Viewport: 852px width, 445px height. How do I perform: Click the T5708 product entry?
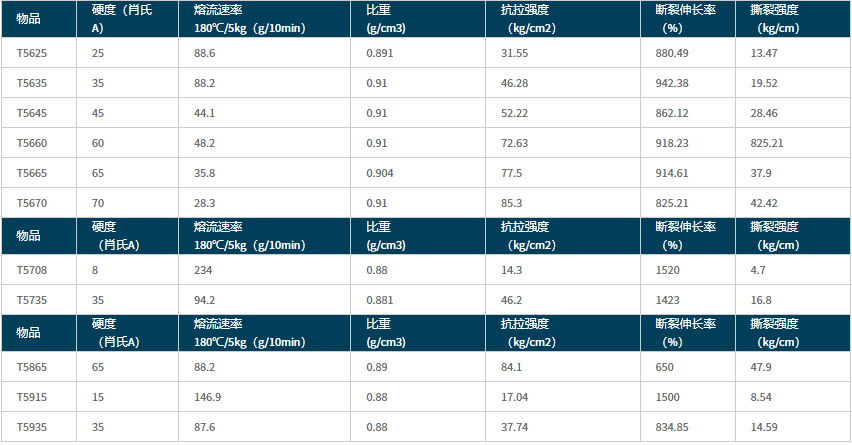(32, 270)
